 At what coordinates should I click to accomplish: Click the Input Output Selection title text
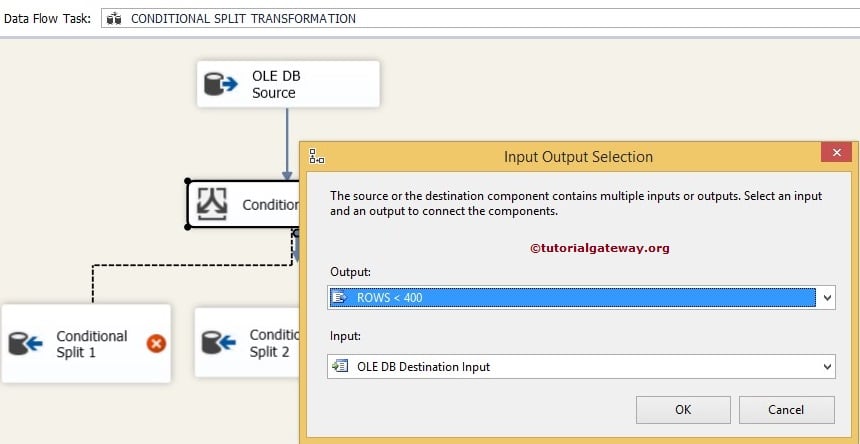[578, 157]
